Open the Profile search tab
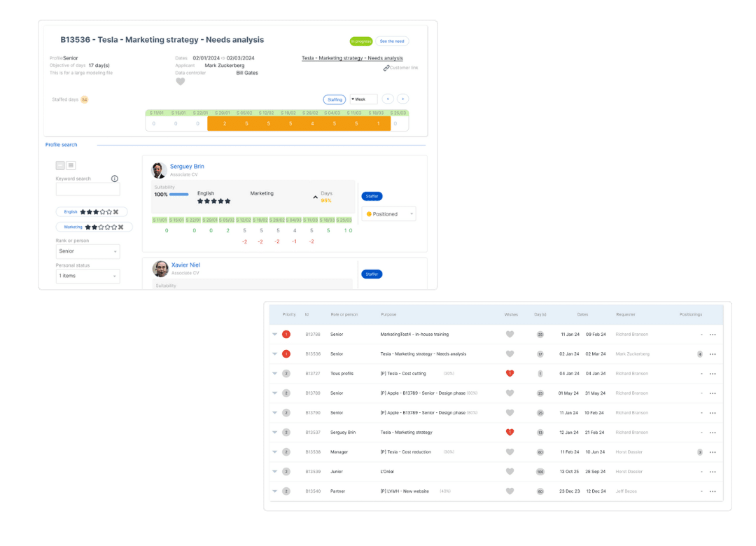 pyautogui.click(x=62, y=145)
